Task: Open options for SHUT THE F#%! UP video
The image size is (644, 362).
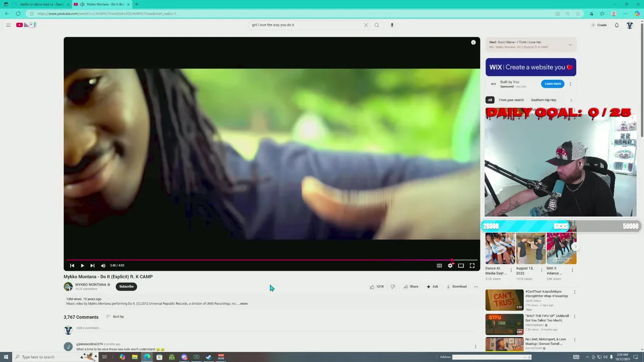Action: [575, 317]
